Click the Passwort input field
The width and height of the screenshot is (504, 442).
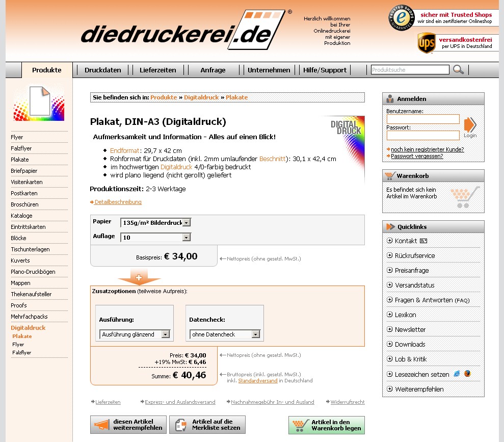[x=423, y=135]
